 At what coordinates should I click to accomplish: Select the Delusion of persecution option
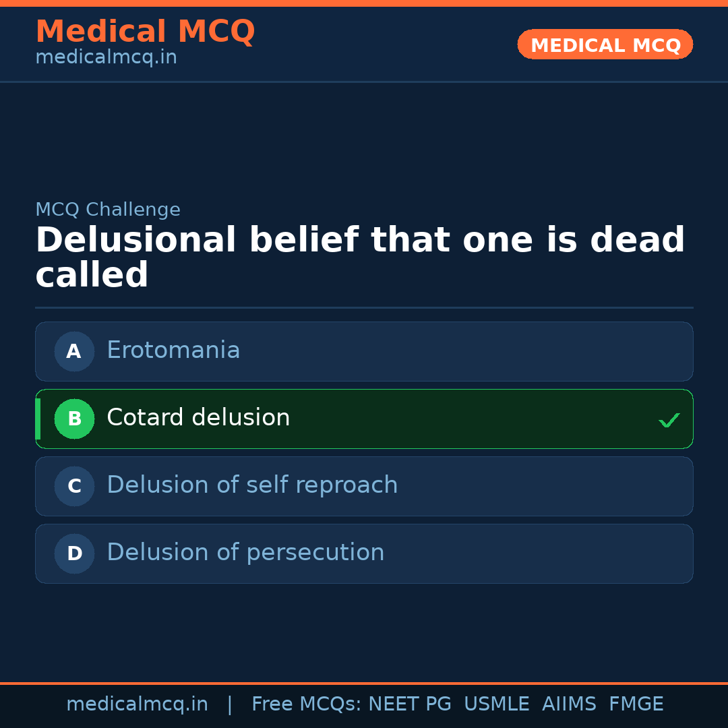coord(245,553)
